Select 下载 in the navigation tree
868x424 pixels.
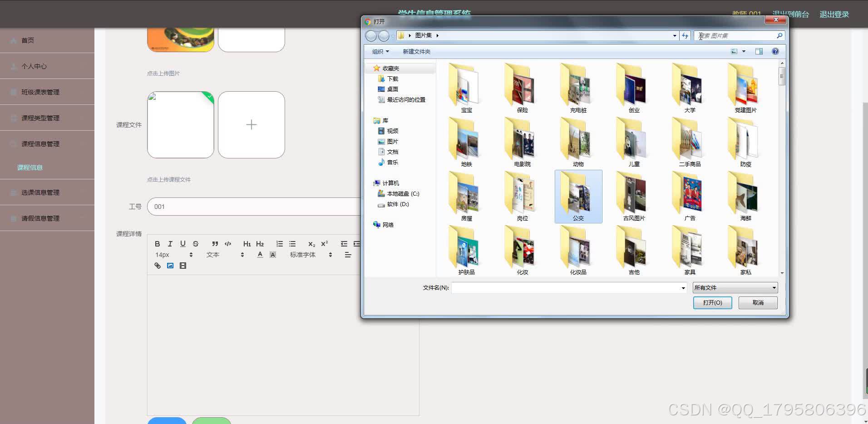pyautogui.click(x=392, y=79)
